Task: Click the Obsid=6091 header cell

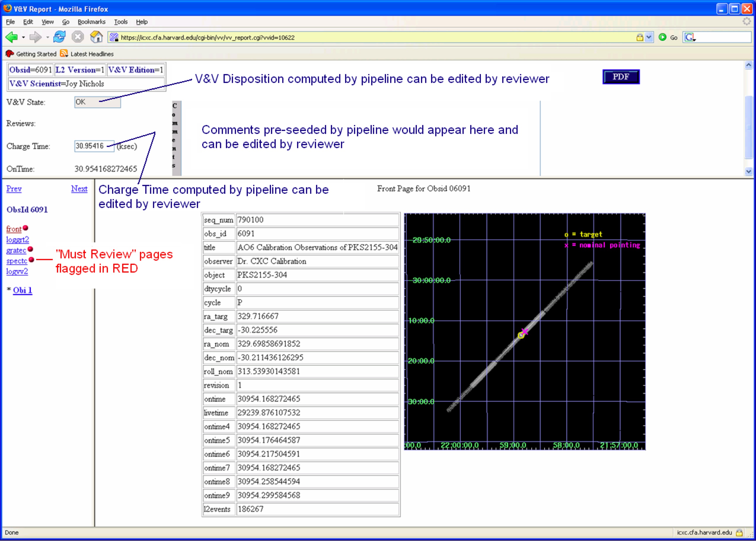Action: tap(31, 70)
